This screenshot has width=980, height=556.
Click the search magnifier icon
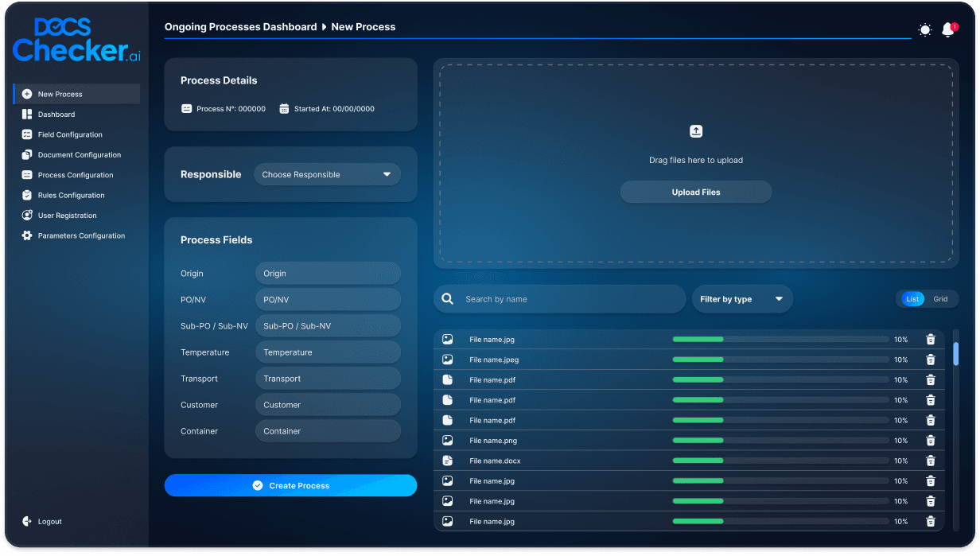tap(448, 299)
